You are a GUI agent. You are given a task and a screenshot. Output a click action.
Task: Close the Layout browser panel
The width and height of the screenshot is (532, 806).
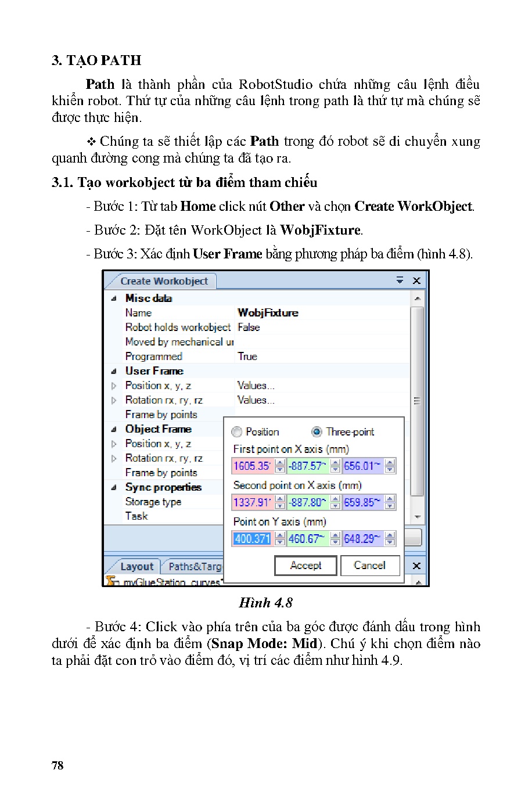(x=416, y=565)
